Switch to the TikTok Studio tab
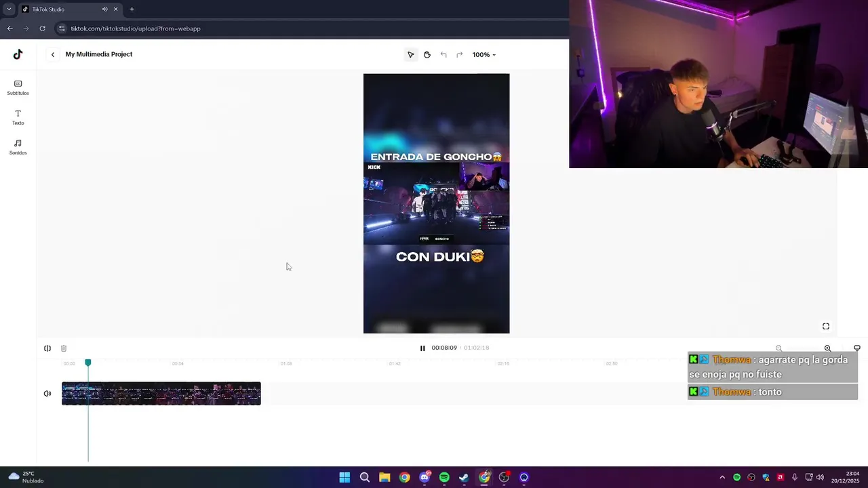 point(61,9)
